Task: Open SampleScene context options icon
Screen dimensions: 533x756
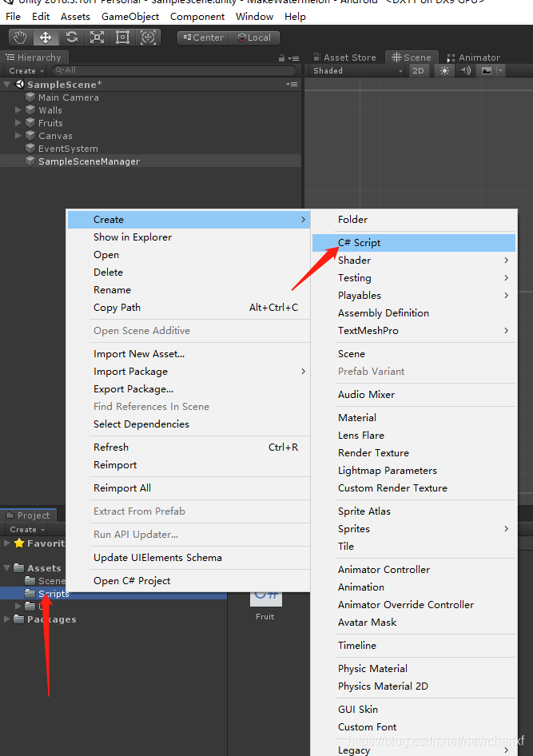Action: pyautogui.click(x=292, y=85)
